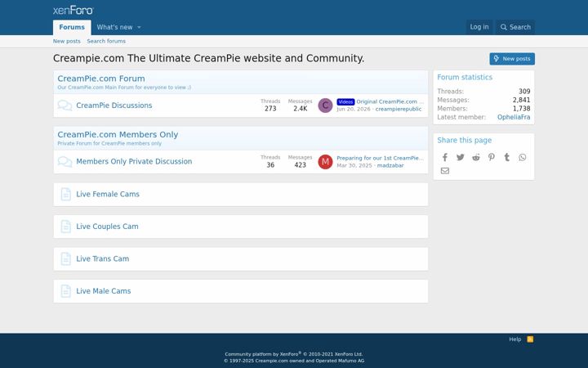Click Messages count 423 for Members Only

(x=300, y=165)
